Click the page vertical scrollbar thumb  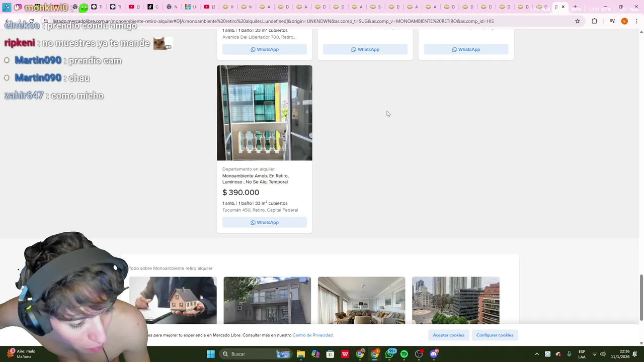pyautogui.click(x=641, y=297)
